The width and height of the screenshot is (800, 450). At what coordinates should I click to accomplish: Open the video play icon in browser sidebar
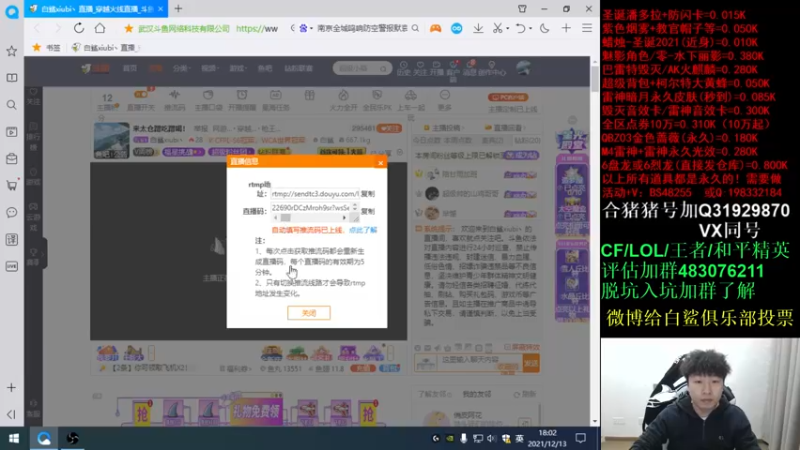coord(11,132)
